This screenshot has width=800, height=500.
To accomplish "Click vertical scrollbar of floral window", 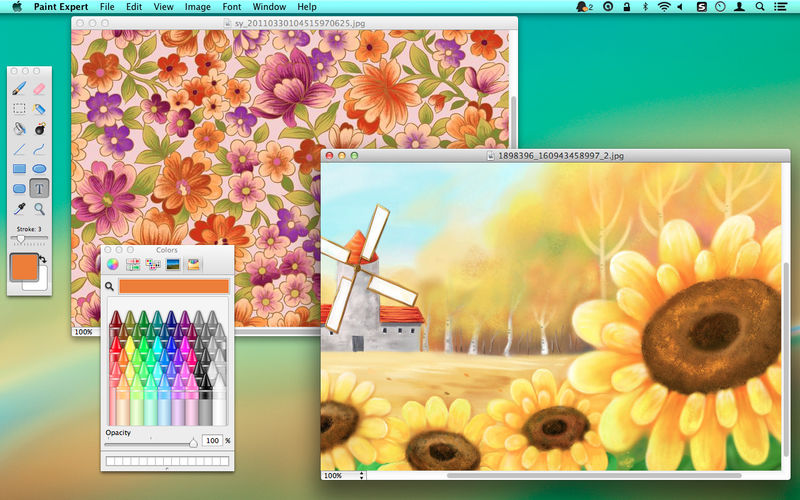I will click(x=513, y=120).
